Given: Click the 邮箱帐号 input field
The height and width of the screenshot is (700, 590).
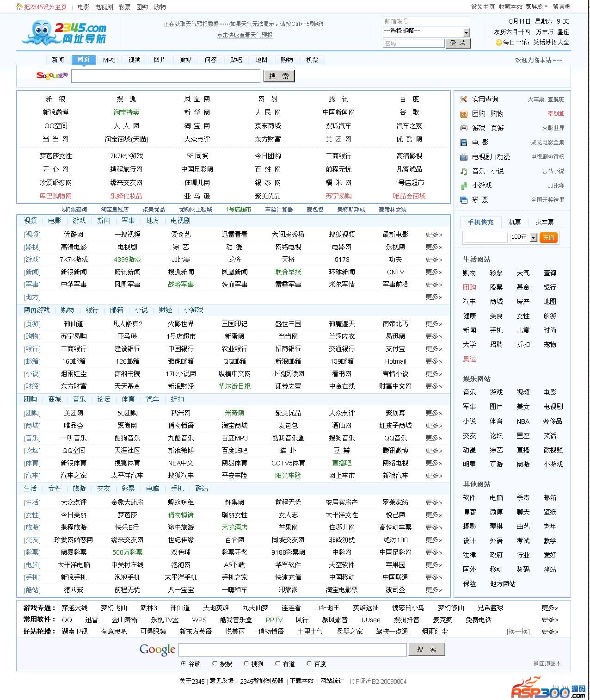Looking at the screenshot, I should pyautogui.click(x=426, y=21).
